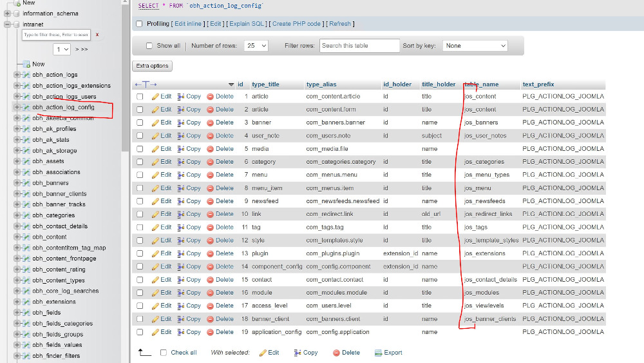Click into the Search this table field
This screenshot has width=644, height=363.
[359, 46]
